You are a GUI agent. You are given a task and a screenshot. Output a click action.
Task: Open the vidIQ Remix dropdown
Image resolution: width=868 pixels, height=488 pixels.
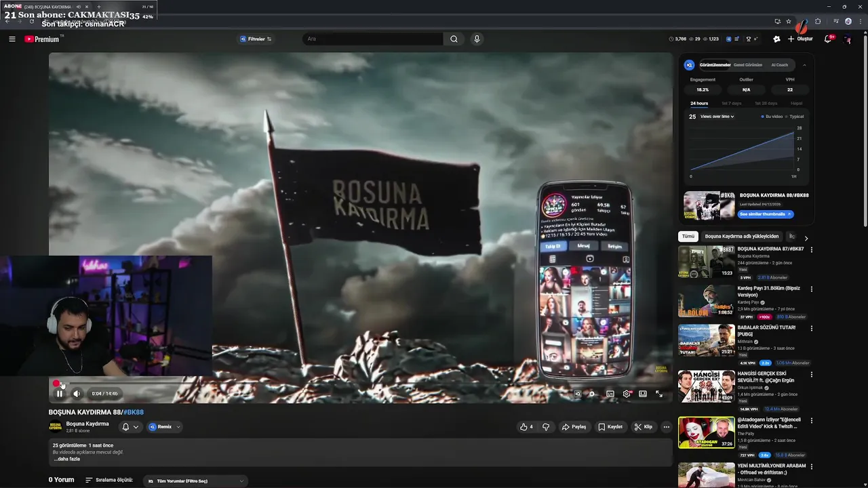click(x=165, y=427)
